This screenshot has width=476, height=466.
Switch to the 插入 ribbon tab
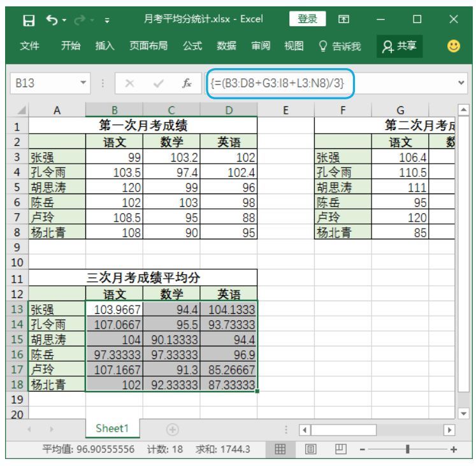(x=105, y=46)
